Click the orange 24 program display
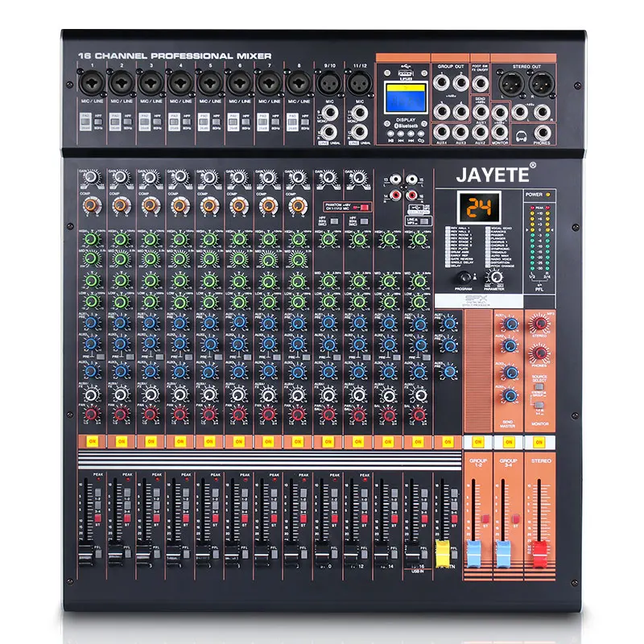The width and height of the screenshot is (644, 644). tap(479, 208)
